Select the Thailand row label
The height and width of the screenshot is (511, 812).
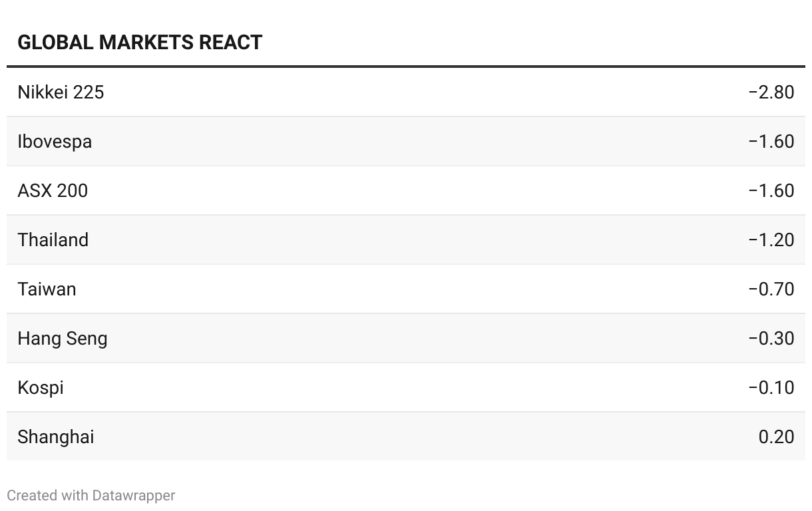(x=53, y=240)
